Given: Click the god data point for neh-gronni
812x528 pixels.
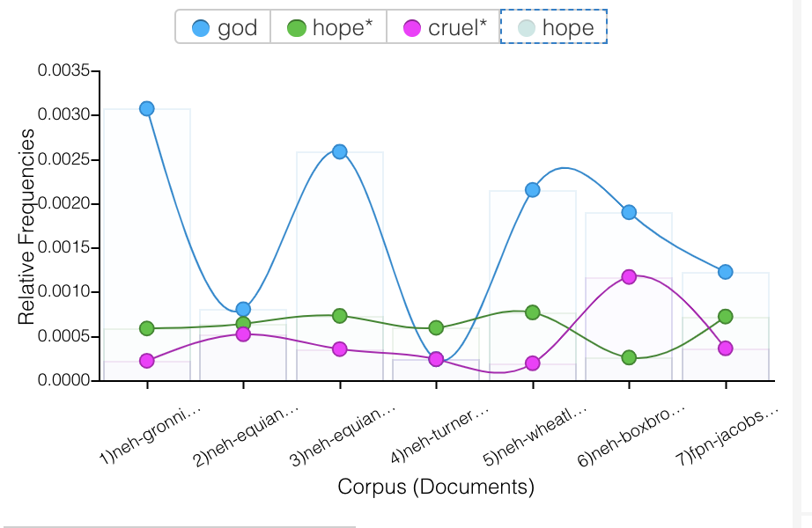Looking at the screenshot, I should click(x=147, y=108).
